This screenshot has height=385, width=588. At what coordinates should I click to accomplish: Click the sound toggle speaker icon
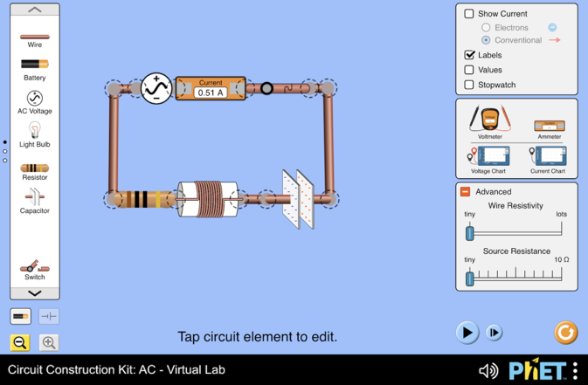tap(488, 371)
